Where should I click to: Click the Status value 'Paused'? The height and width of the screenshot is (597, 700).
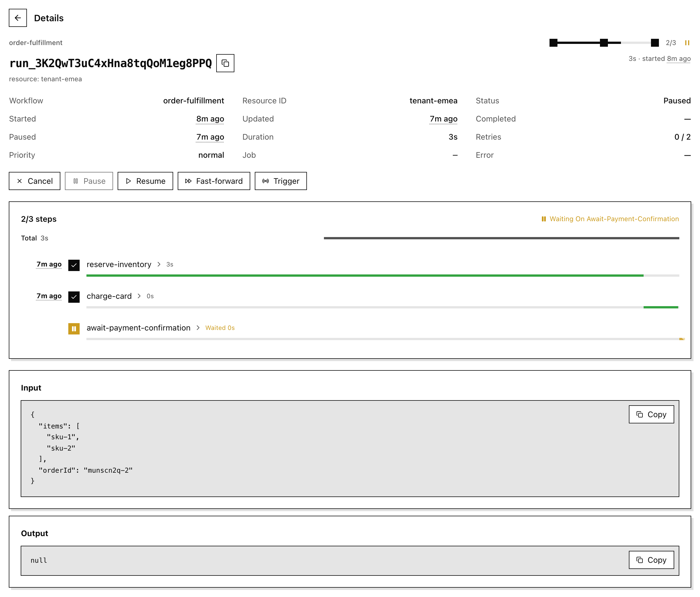pos(677,101)
